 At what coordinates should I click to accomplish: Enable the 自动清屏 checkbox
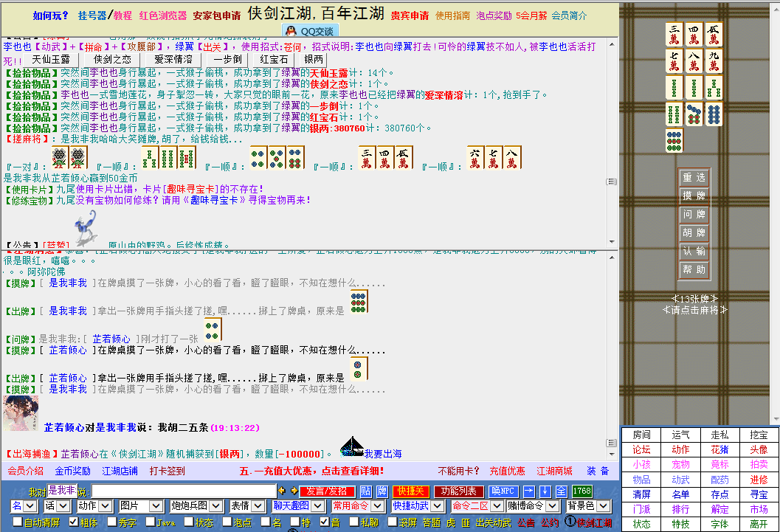point(18,522)
